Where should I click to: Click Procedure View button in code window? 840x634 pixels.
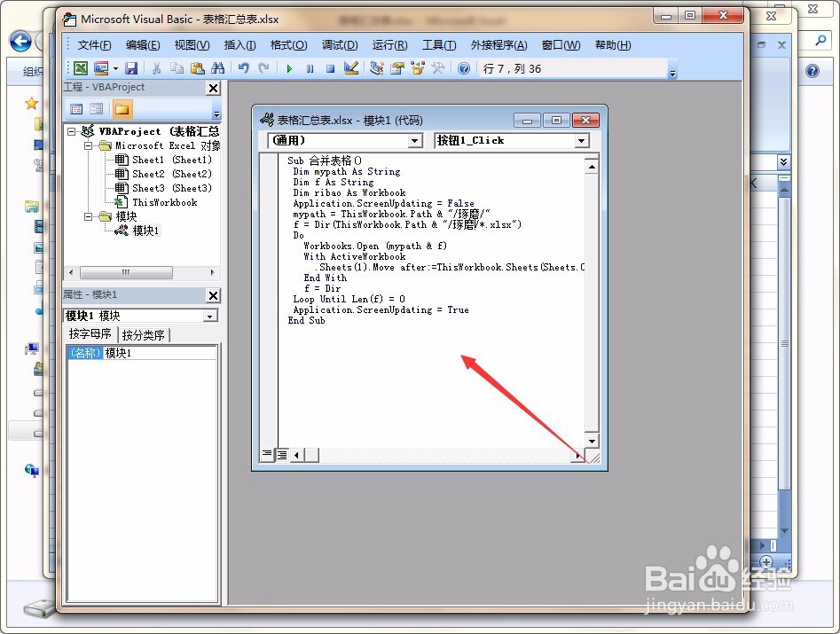pyautogui.click(x=267, y=455)
